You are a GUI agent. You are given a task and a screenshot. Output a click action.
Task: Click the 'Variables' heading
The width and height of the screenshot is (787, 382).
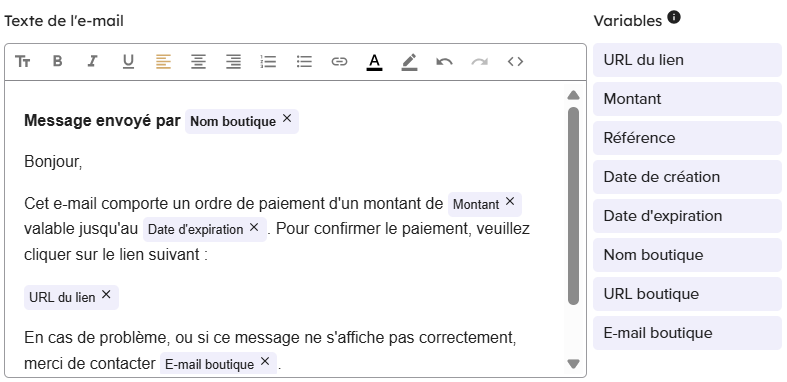coord(628,21)
